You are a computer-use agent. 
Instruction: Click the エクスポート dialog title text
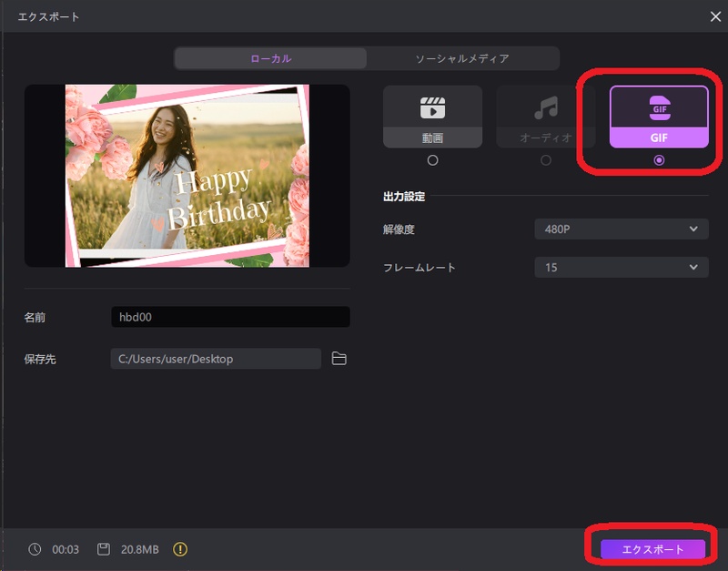pos(49,16)
